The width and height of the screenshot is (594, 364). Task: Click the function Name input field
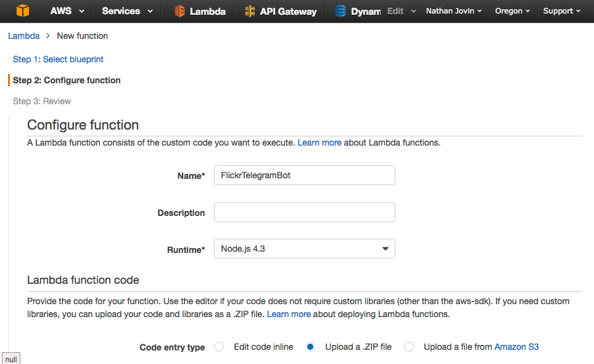click(304, 175)
